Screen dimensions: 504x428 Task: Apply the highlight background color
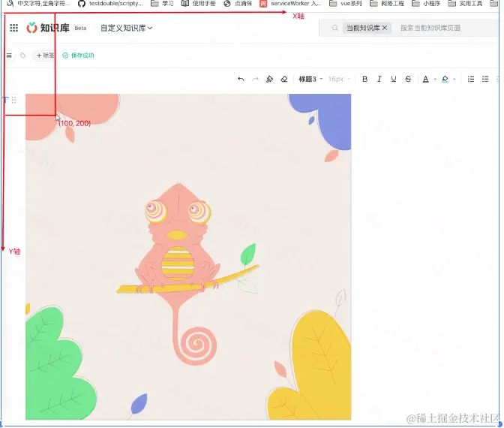pyautogui.click(x=445, y=79)
